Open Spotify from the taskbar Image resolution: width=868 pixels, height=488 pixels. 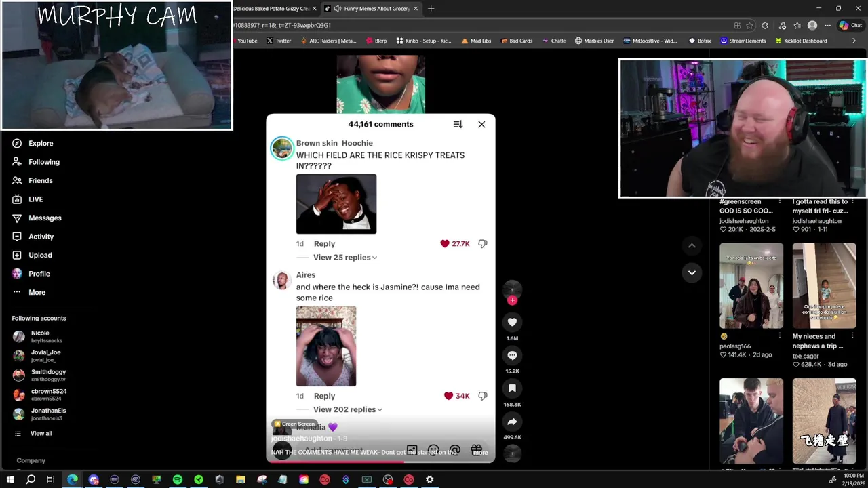point(178,480)
